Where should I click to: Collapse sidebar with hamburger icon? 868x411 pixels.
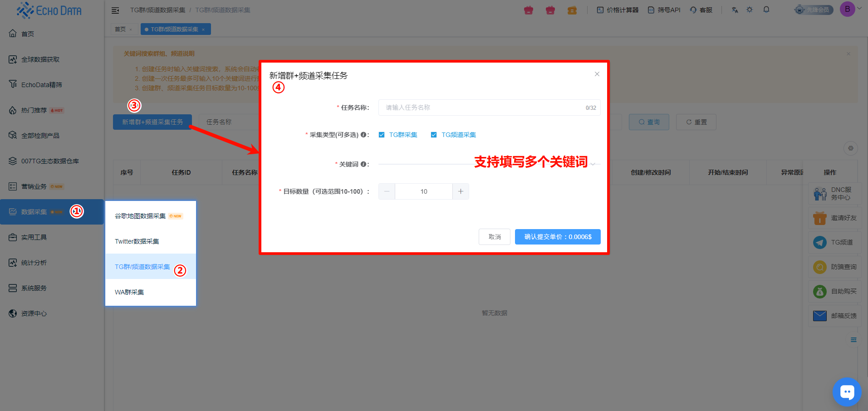(x=115, y=10)
